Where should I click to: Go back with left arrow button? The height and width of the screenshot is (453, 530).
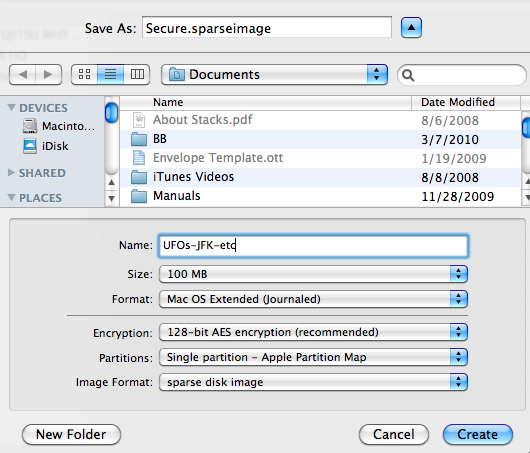click(23, 74)
